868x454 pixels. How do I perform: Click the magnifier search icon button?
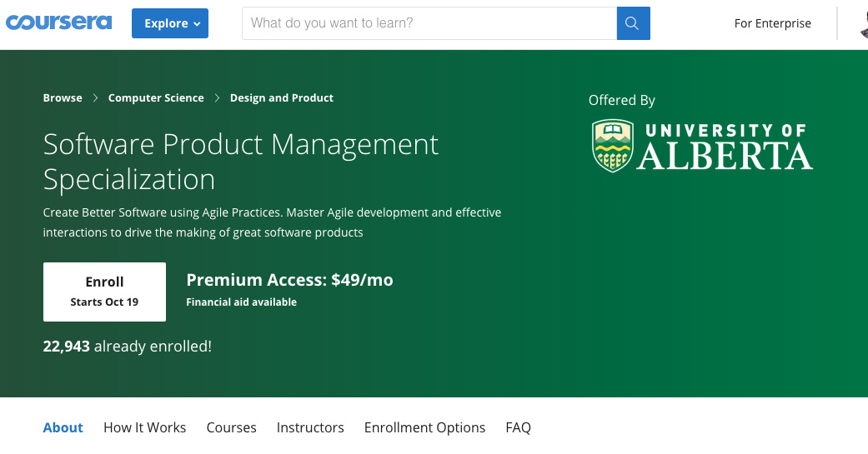634,23
